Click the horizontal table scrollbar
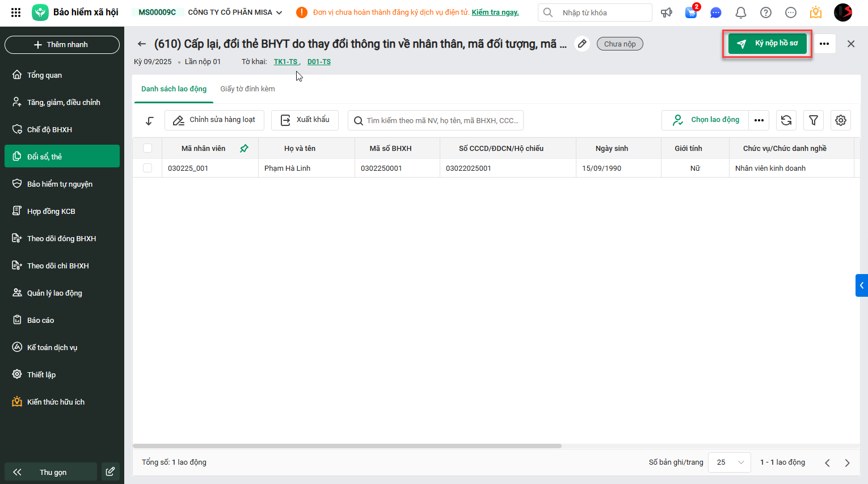Viewport: 868px width, 484px height. pos(347,446)
